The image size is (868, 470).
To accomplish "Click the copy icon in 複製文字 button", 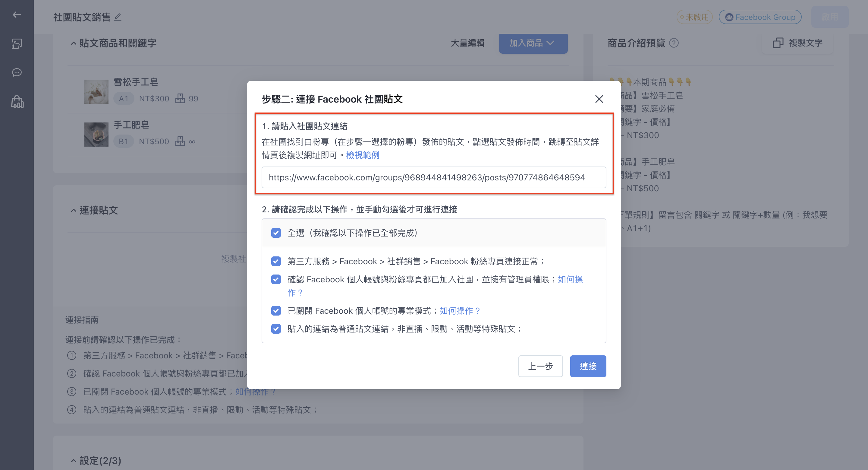I will pyautogui.click(x=778, y=43).
